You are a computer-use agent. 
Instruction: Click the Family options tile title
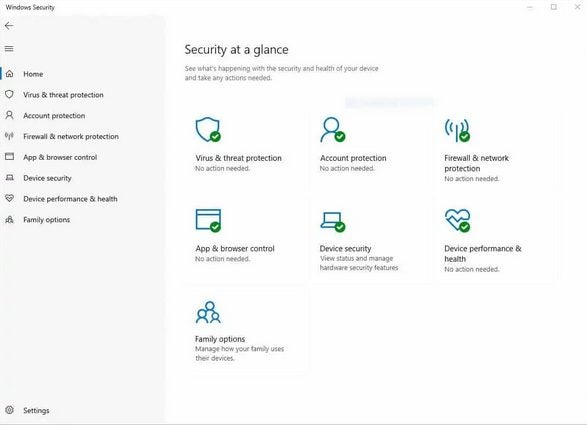tap(220, 339)
